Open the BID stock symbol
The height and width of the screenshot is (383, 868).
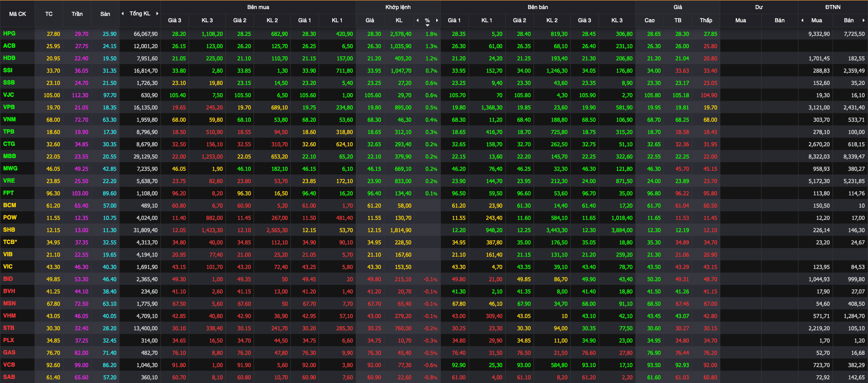pos(8,279)
